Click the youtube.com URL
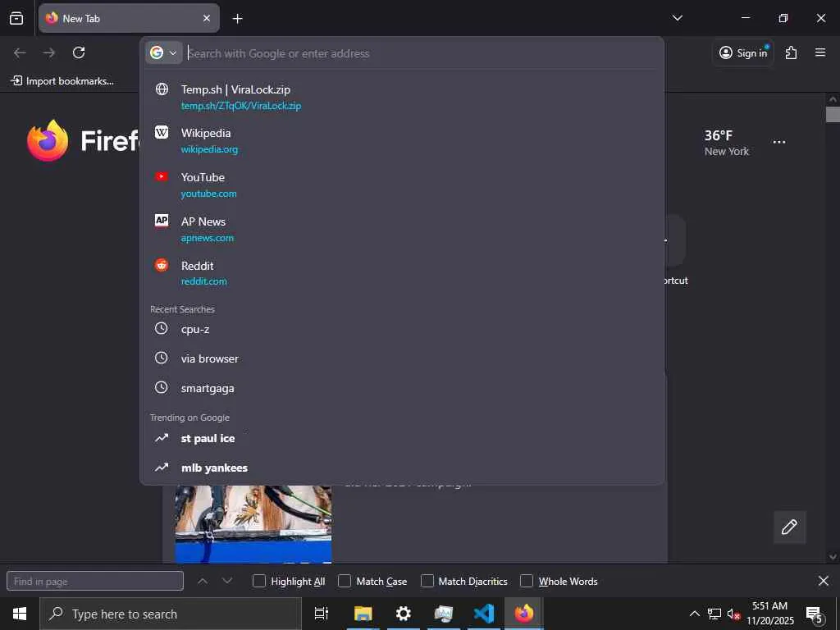The height and width of the screenshot is (630, 840). pos(208,194)
